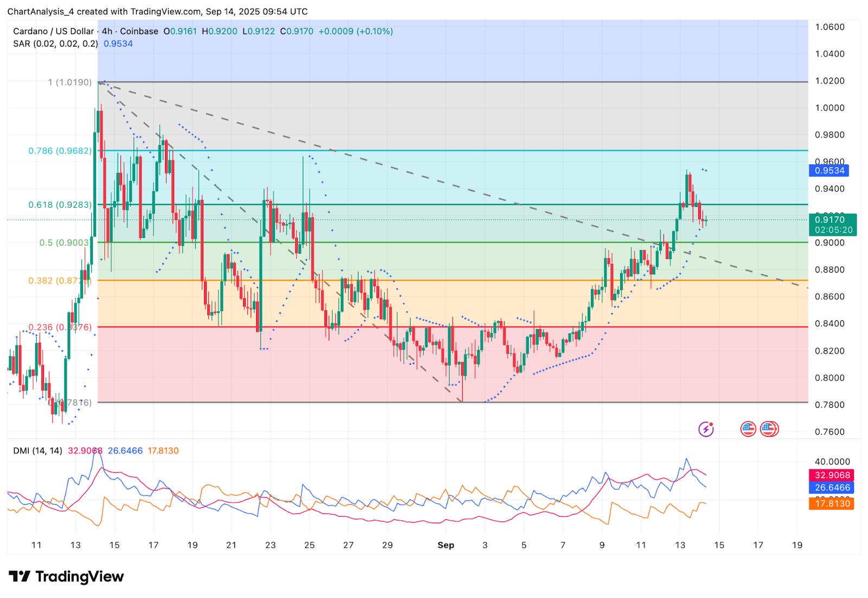Click the blue 0.9534 SAR price tag
Viewport: 868px width, 598px height.
pos(828,171)
